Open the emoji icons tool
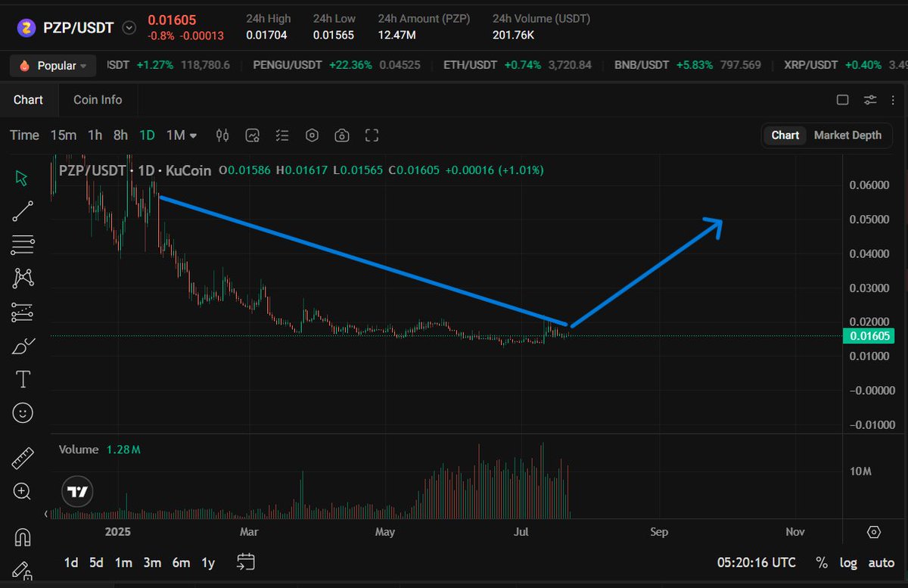The width and height of the screenshot is (908, 588). [23, 412]
